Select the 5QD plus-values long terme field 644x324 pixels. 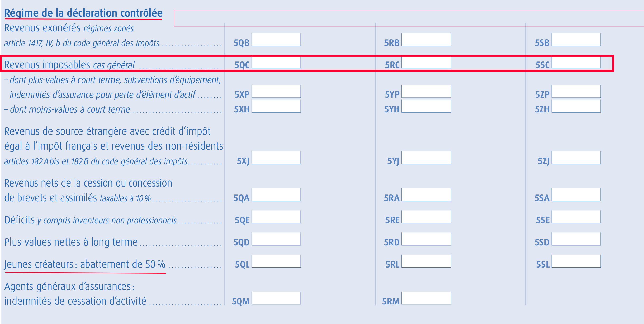[x=276, y=239]
